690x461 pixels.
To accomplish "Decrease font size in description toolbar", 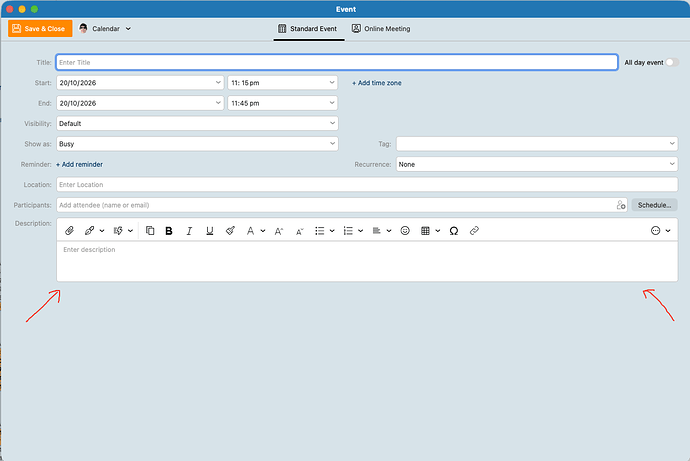I will coord(299,231).
